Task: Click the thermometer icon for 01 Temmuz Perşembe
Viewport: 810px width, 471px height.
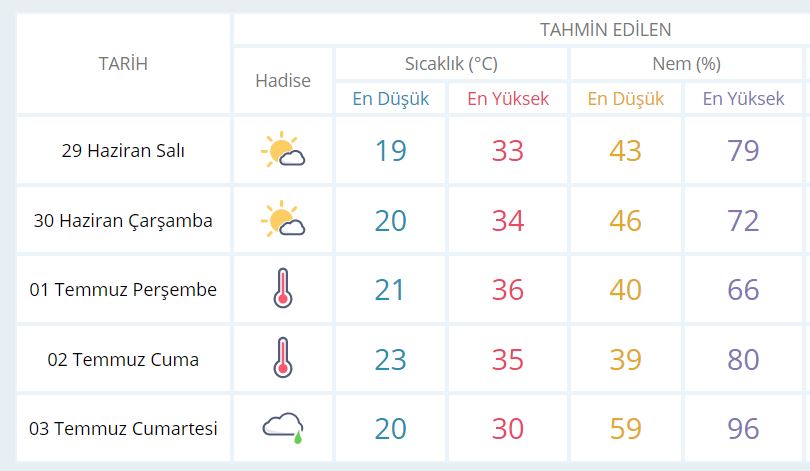Action: coord(283,288)
